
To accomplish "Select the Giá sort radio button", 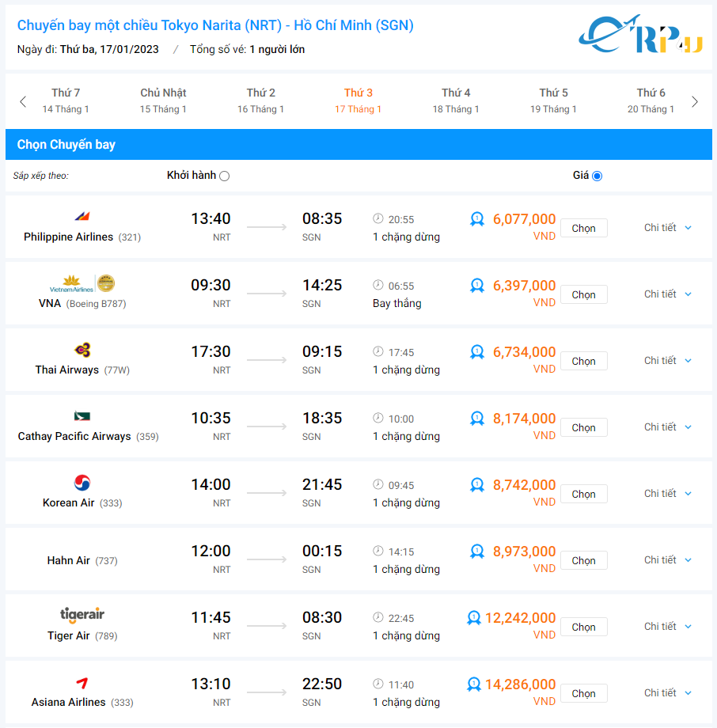I will pyautogui.click(x=597, y=176).
